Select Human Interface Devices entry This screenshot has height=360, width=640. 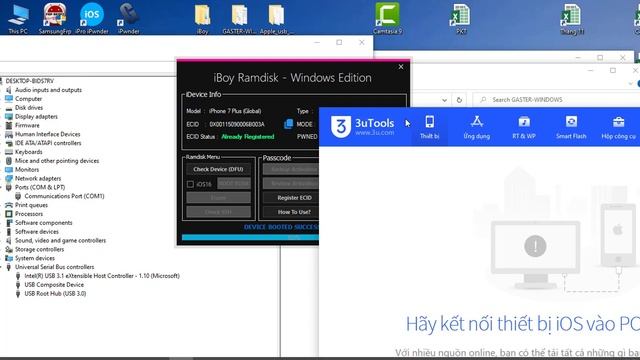tap(48, 134)
